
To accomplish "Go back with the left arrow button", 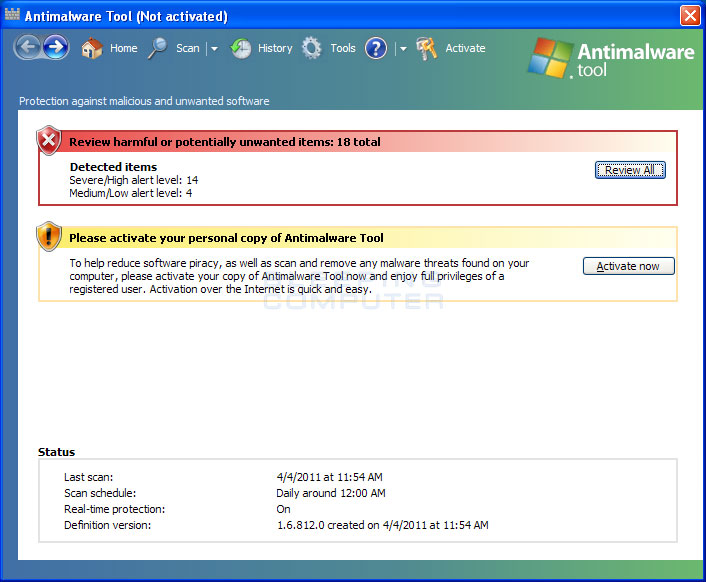I will pyautogui.click(x=28, y=47).
